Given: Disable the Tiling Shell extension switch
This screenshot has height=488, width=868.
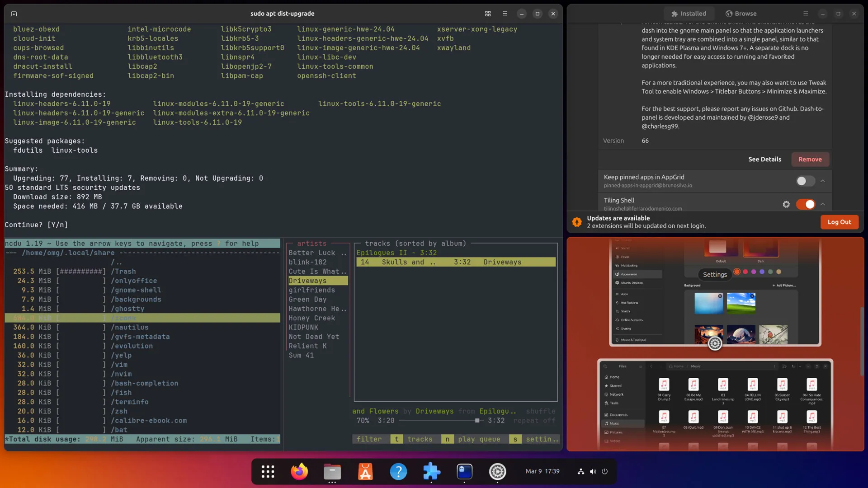Looking at the screenshot, I should tap(806, 204).
